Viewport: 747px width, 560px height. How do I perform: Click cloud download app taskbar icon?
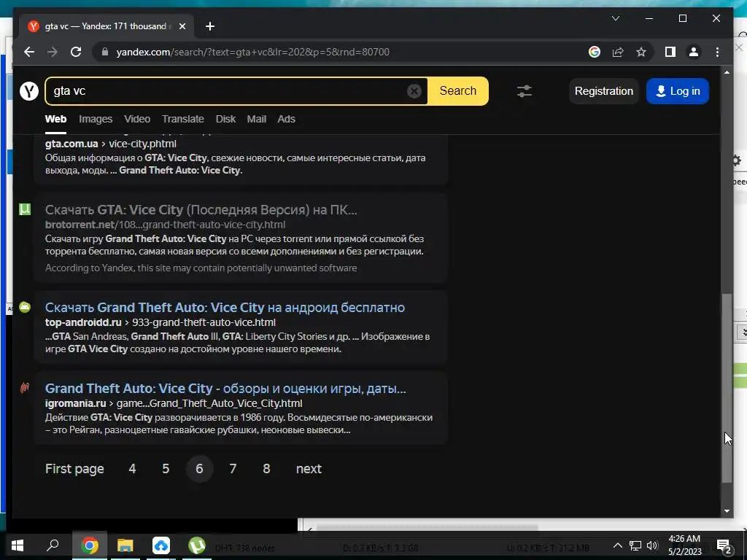[161, 545]
